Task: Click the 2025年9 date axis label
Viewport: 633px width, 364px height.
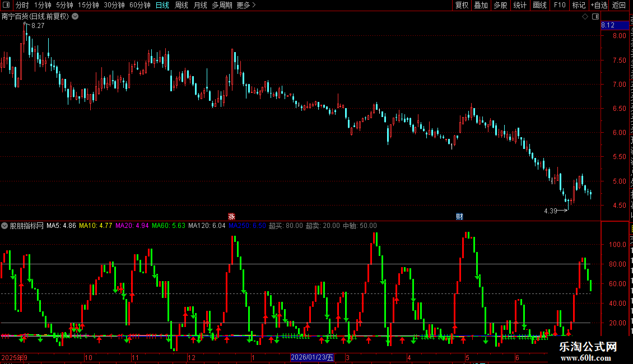Action: (14, 357)
